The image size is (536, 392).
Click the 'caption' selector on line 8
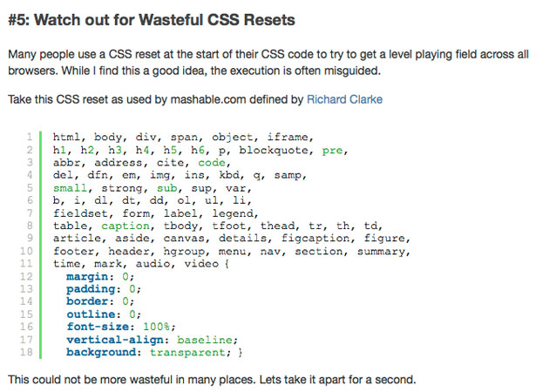click(126, 226)
